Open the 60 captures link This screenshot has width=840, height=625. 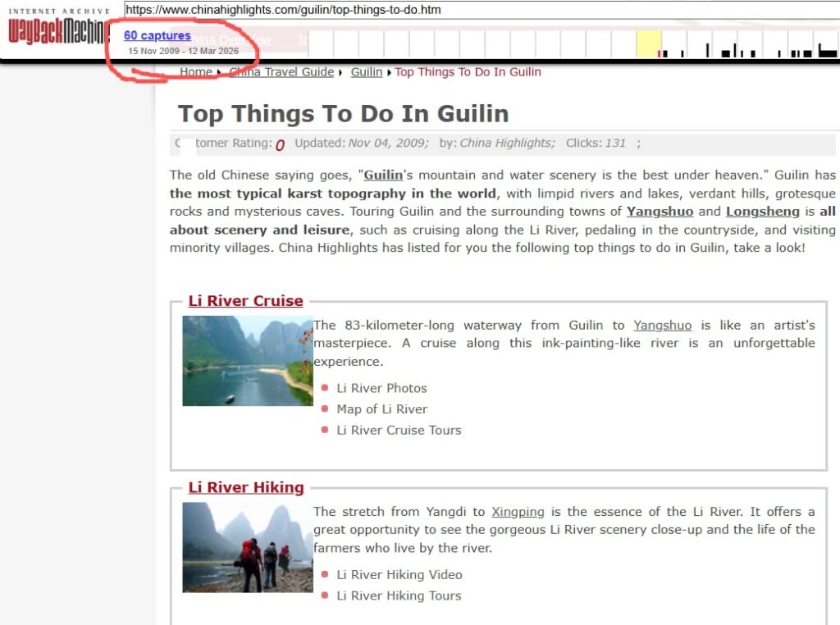coord(157,35)
